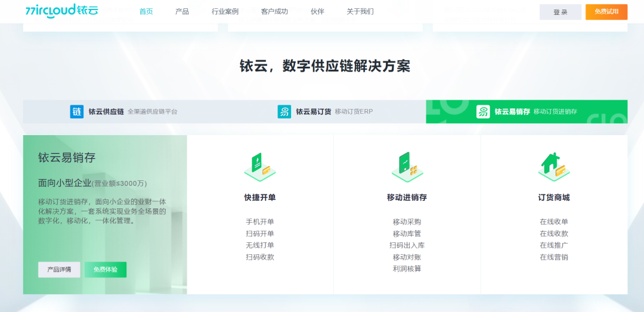Click the teal 易 icon for 铱云易订货
Screen dimensions: 644x312
(284, 111)
